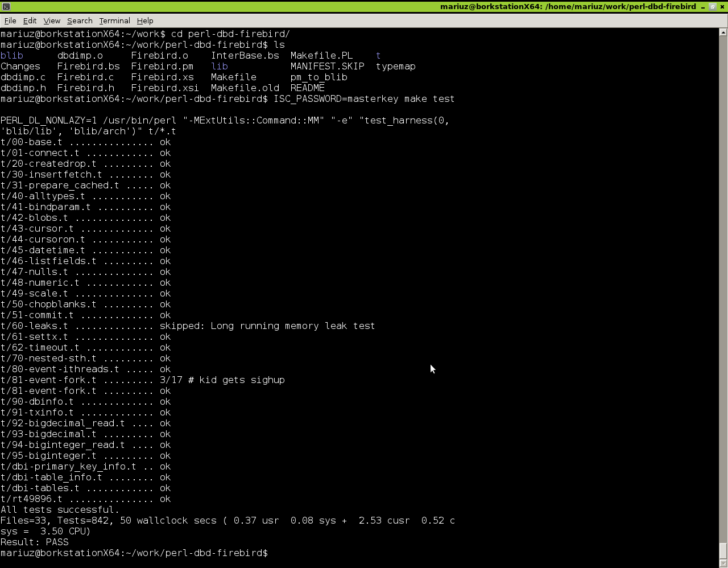Expand the View menu

[52, 20]
